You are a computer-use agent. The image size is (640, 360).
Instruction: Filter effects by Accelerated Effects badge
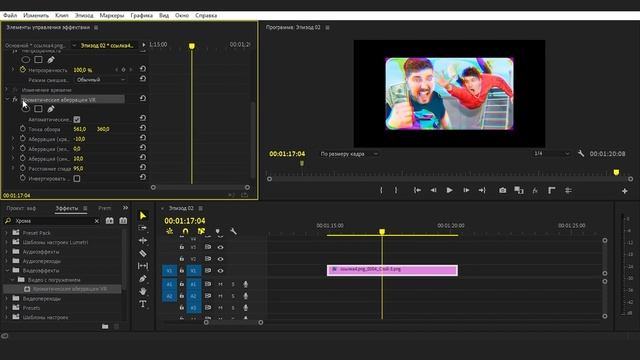tap(109, 220)
